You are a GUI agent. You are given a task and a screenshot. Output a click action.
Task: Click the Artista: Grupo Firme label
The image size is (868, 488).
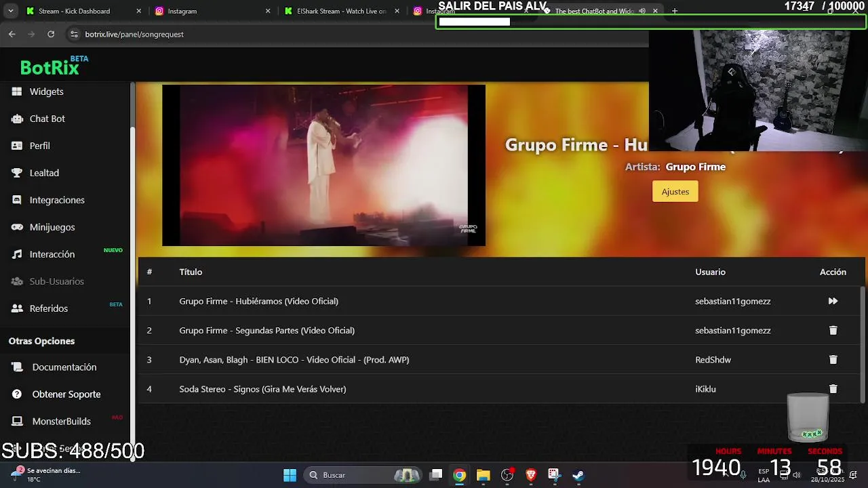tap(675, 167)
